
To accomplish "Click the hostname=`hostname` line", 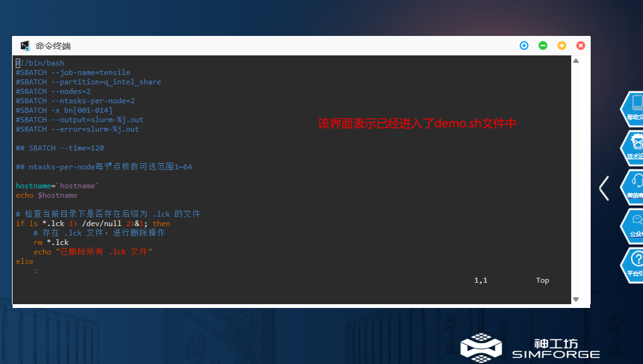I will point(57,186).
